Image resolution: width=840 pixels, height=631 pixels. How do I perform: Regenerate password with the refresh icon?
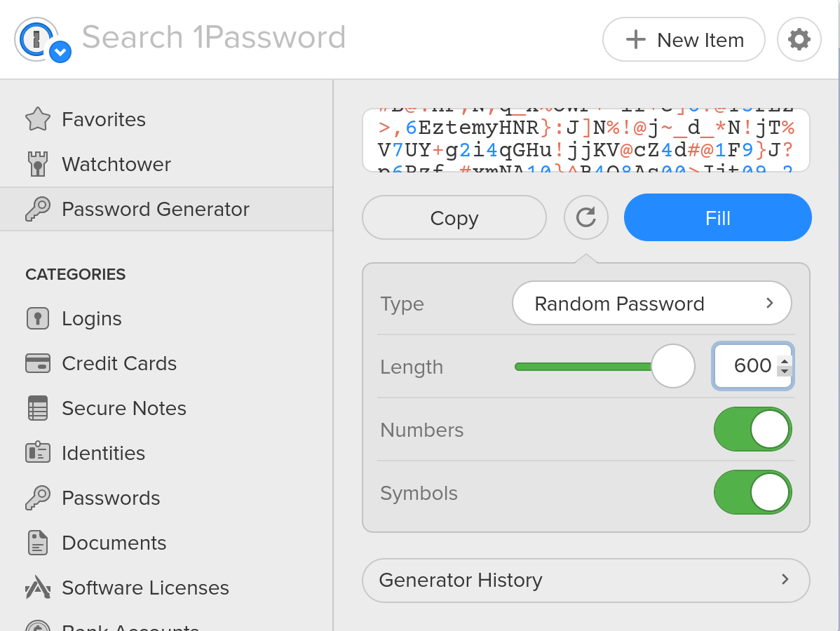pos(585,218)
